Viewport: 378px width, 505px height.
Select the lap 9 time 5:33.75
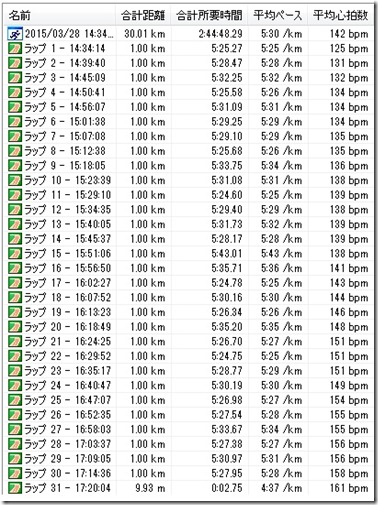click(x=227, y=166)
